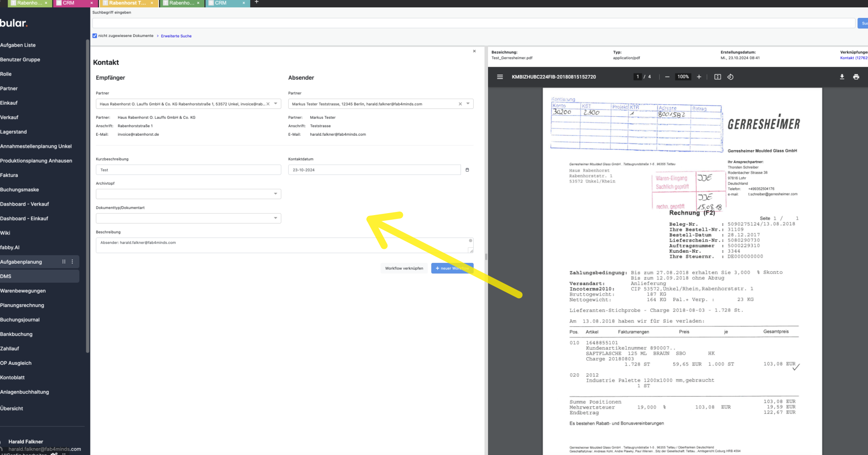Download the PDF file
The image size is (868, 455).
[x=842, y=77]
